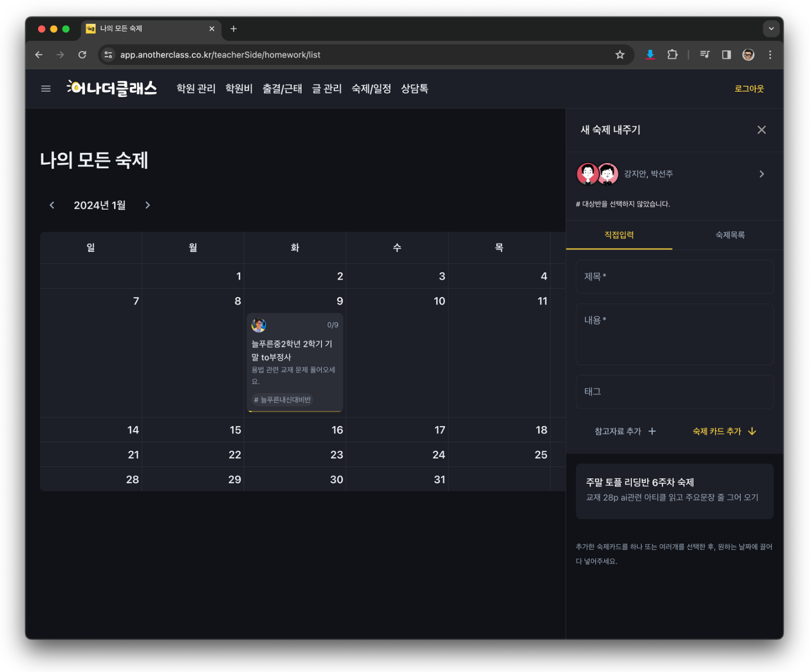This screenshot has height=672, width=810.
Task: Click the date 31 in the calendar
Action: 439,479
